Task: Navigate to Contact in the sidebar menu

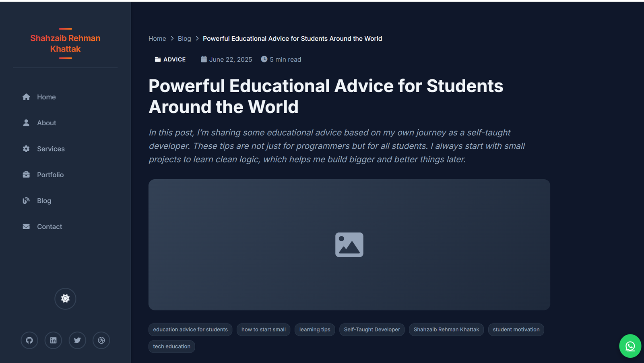Action: coord(49,226)
